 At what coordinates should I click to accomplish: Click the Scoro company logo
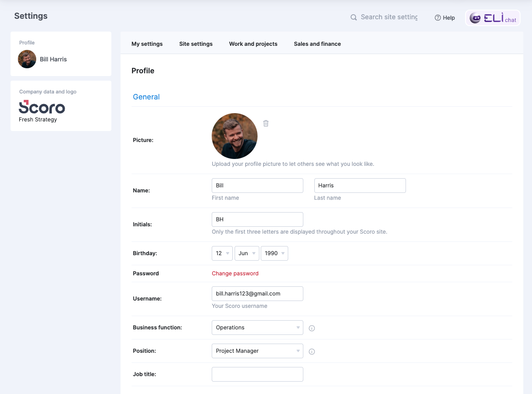42,107
